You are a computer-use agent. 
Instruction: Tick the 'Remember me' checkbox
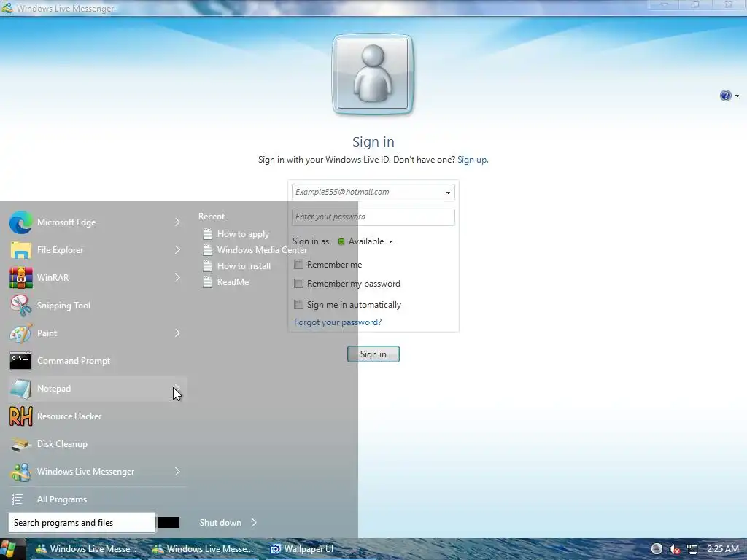point(298,264)
